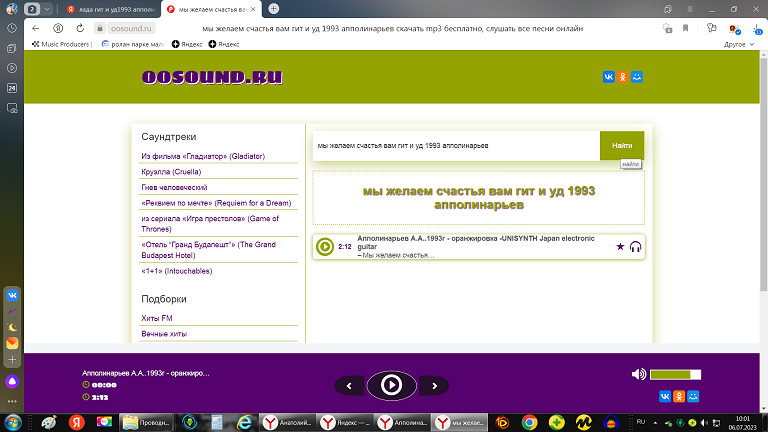This screenshot has width=768, height=432.
Task: Click Moi Mir icon in bottom player
Action: point(693,396)
